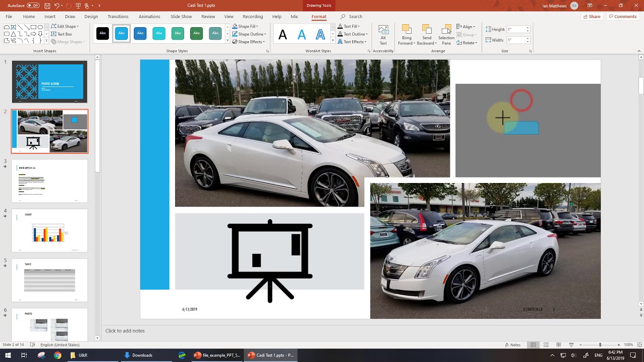Select slide 1 Photo Album thumbnail
This screenshot has height=362, width=644.
[49, 82]
